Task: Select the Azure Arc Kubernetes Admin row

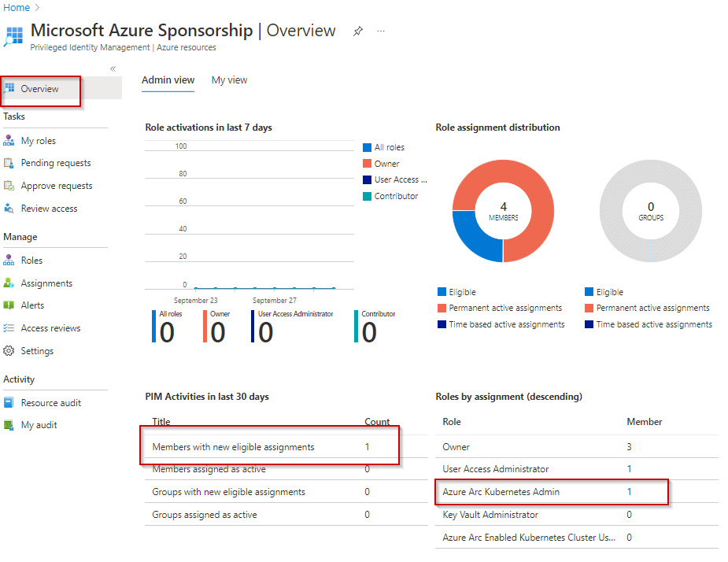Action: 577,492
